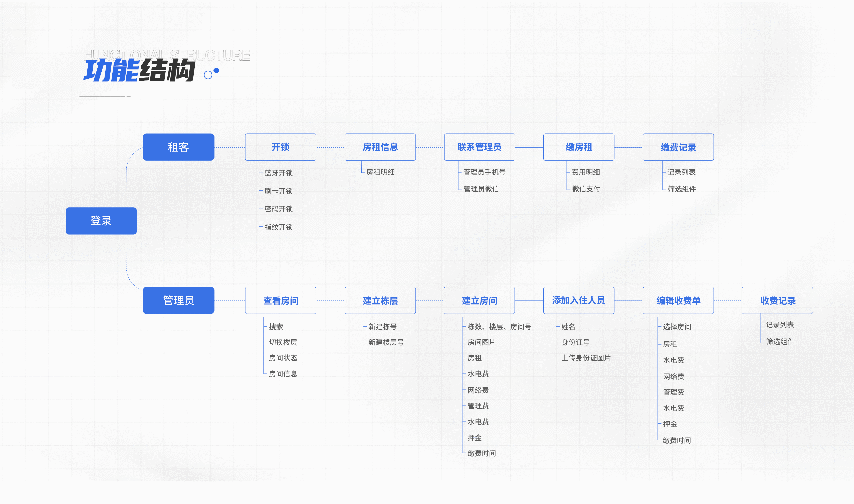
Task: Click the 房租信息 box
Action: (x=380, y=147)
